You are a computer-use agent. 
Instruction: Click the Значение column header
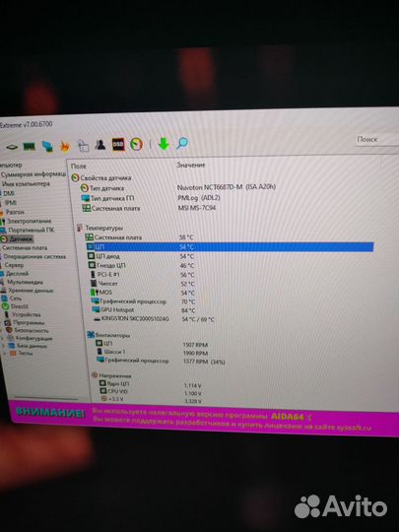pyautogui.click(x=191, y=166)
